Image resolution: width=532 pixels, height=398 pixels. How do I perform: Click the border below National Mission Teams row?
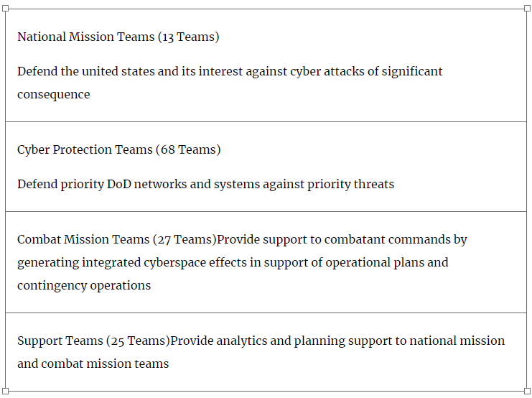pyautogui.click(x=266, y=121)
